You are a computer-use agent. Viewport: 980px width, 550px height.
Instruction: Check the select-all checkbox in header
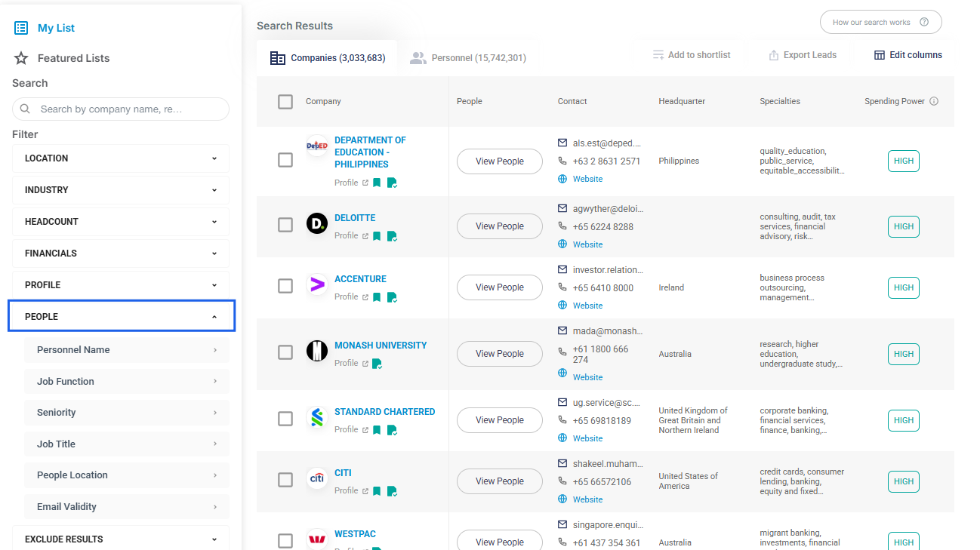[x=285, y=101]
